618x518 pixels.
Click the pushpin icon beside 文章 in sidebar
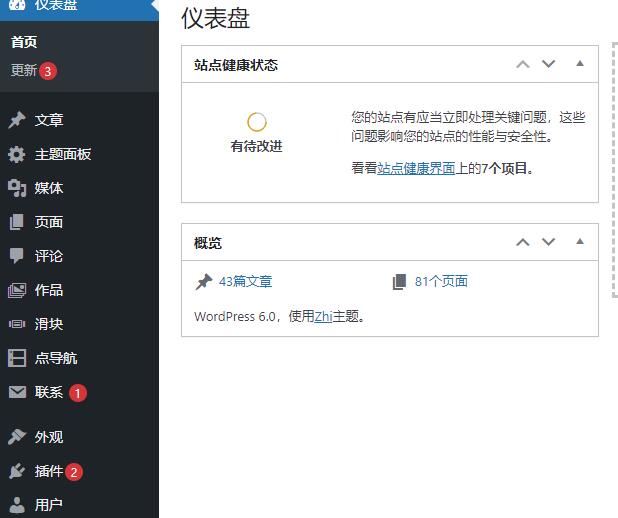click(17, 120)
